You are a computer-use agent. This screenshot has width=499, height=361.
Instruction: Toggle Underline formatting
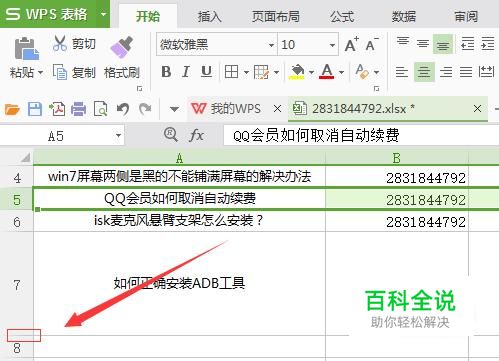[206, 72]
